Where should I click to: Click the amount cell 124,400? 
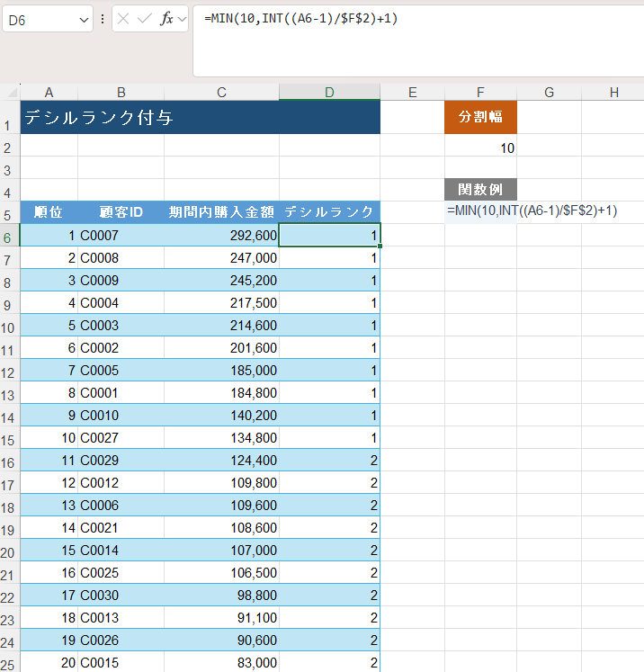[x=221, y=460]
